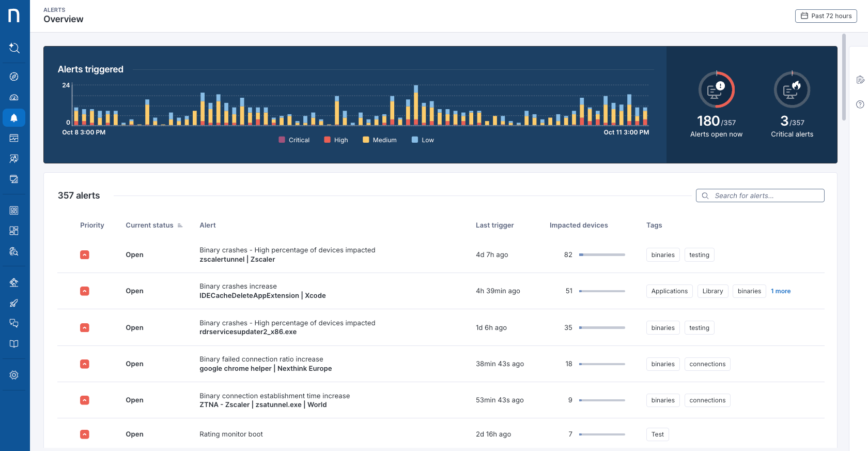The height and width of the screenshot is (451, 868).
Task: Click the 'connections' tag on google chrome helper row
Action: point(707,364)
